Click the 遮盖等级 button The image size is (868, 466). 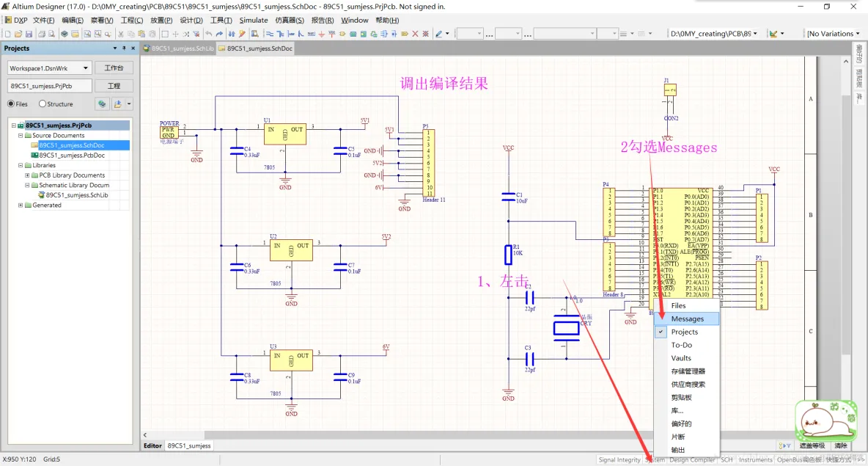812,445
